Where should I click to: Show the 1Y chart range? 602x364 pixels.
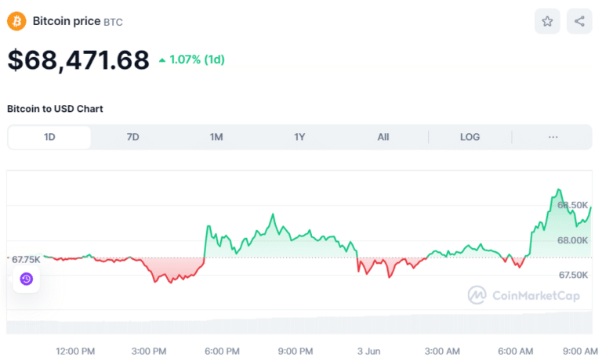(x=299, y=137)
